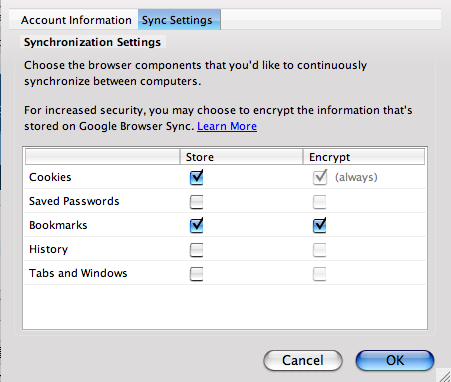This screenshot has height=382, width=451.
Task: Toggle the Encrypt checkbox for History
Action: (x=319, y=250)
